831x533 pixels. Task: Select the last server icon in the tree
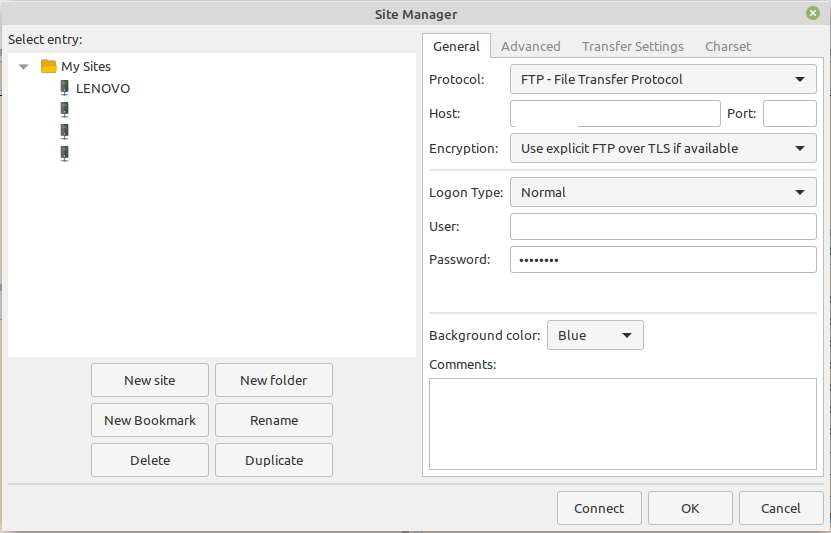pyautogui.click(x=64, y=153)
